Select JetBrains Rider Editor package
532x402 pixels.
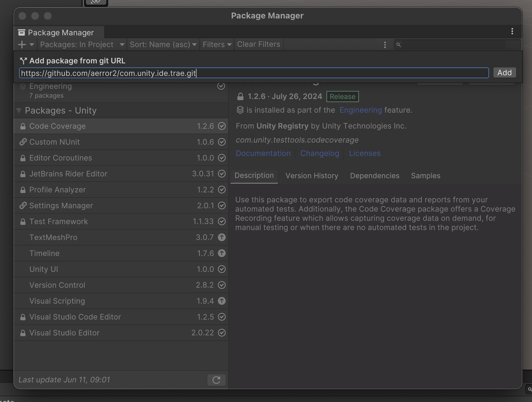click(x=121, y=174)
